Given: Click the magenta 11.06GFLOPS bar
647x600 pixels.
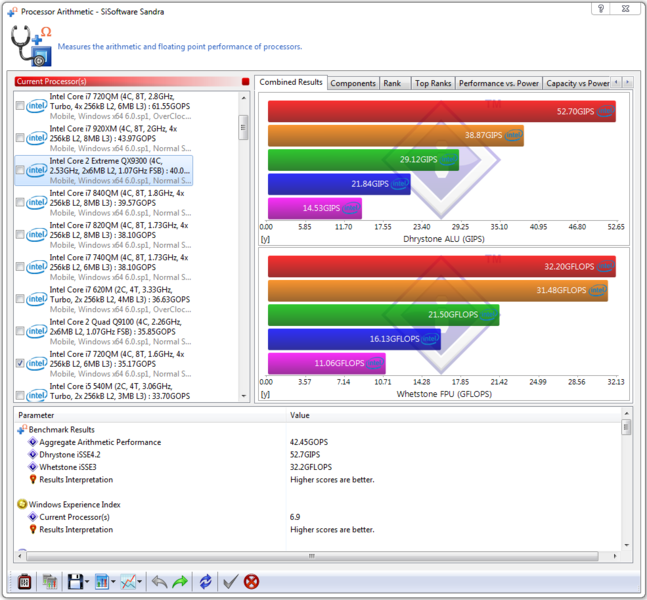Looking at the screenshot, I should (327, 363).
